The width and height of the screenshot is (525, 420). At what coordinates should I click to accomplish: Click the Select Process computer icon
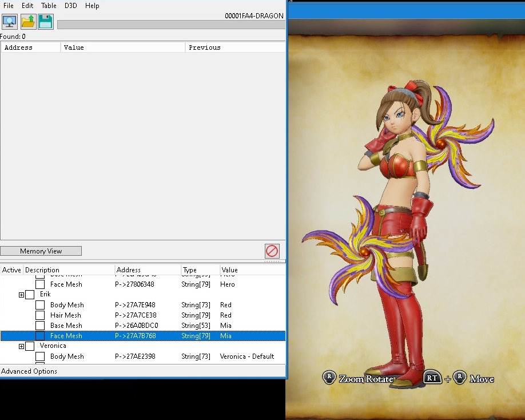(10, 22)
